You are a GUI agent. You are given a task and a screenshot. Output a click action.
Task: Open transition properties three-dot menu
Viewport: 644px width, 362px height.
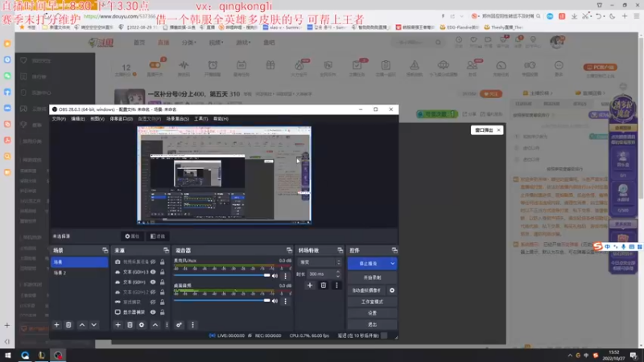pyautogui.click(x=336, y=286)
